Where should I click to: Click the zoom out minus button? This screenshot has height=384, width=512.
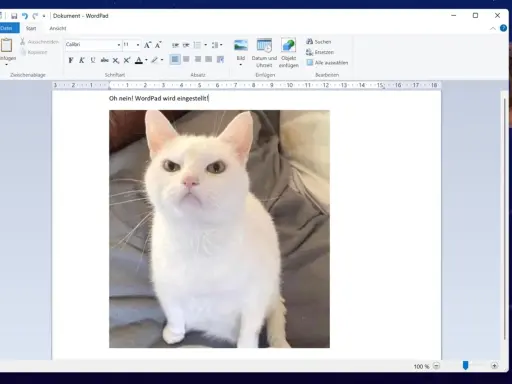(x=436, y=366)
